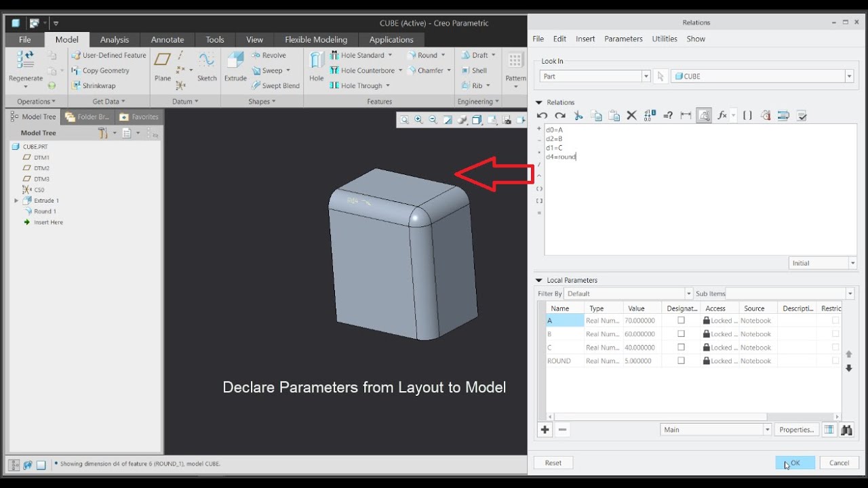Expand the Extrude 1 tree node
Viewport: 868px width, 488px height.
(16, 201)
